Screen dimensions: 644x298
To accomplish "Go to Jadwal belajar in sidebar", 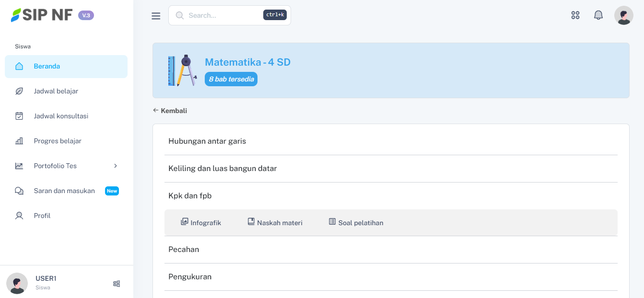I will (x=56, y=91).
